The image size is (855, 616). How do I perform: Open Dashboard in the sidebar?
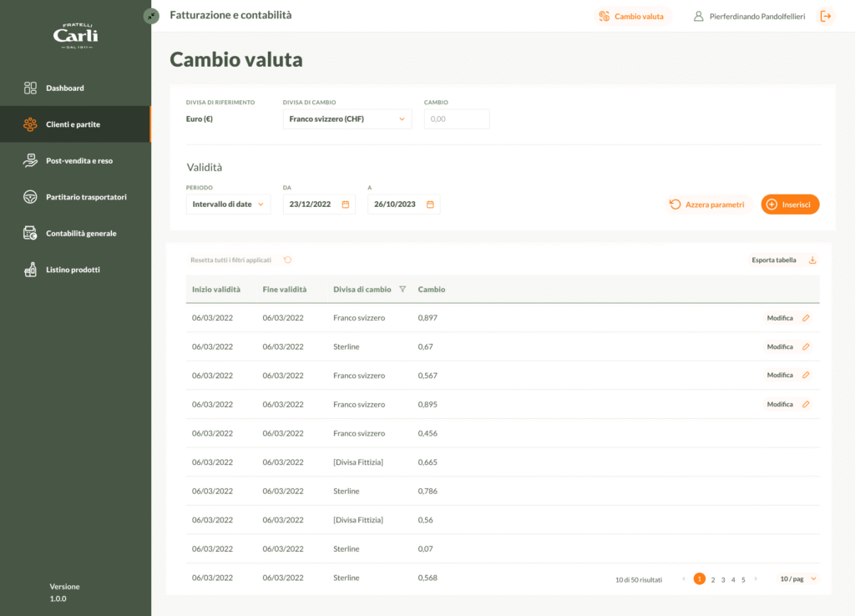65,88
